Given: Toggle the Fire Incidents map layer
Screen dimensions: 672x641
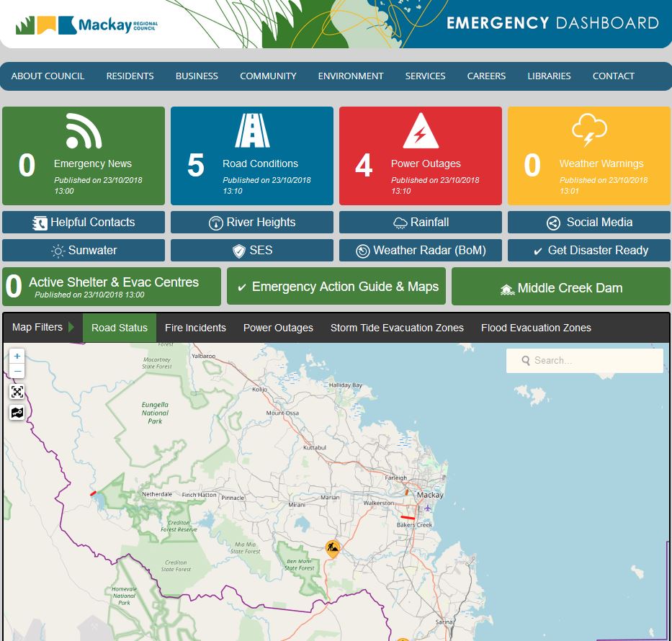Looking at the screenshot, I should click(195, 328).
